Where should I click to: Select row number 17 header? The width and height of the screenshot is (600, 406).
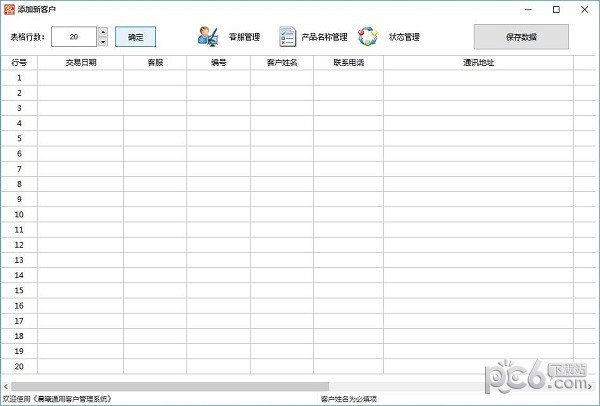(x=19, y=321)
